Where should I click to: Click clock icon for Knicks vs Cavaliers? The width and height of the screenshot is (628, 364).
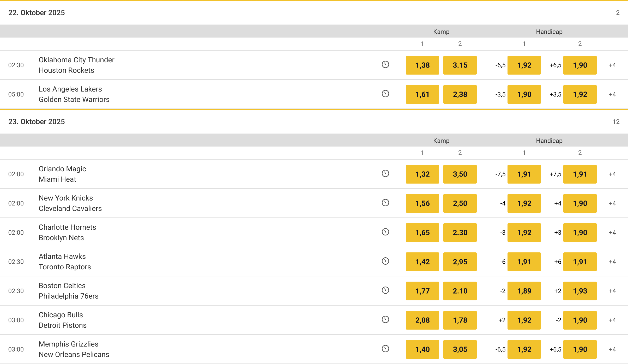tap(385, 203)
